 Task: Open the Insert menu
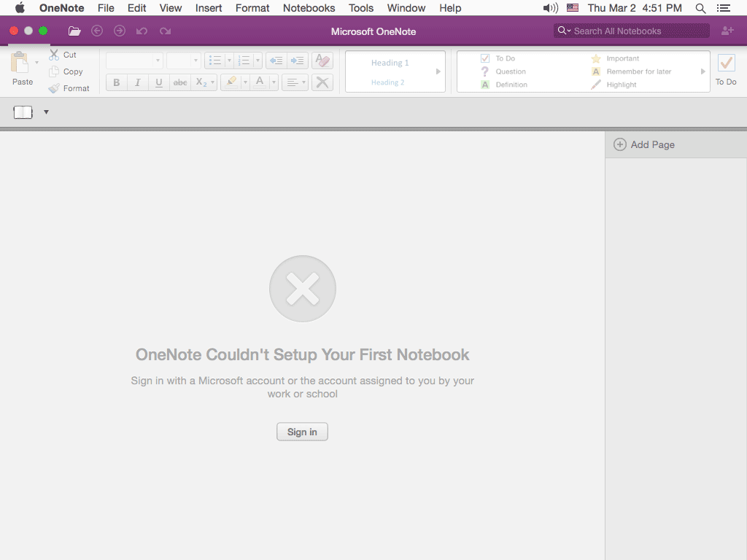click(209, 8)
